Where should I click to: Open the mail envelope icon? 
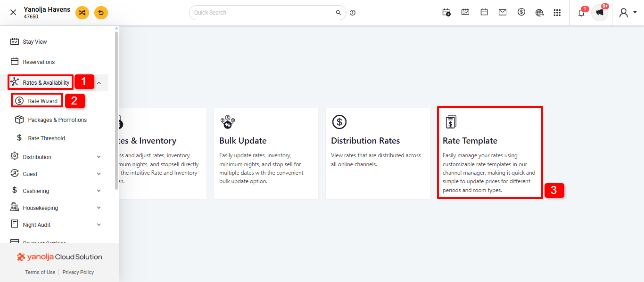(x=503, y=13)
